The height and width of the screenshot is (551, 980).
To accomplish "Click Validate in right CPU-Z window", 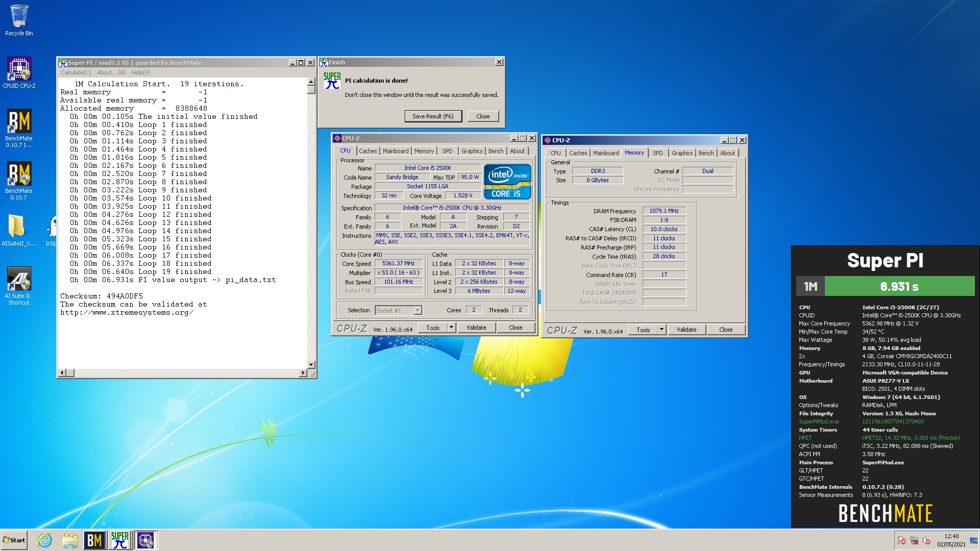I will pos(687,330).
